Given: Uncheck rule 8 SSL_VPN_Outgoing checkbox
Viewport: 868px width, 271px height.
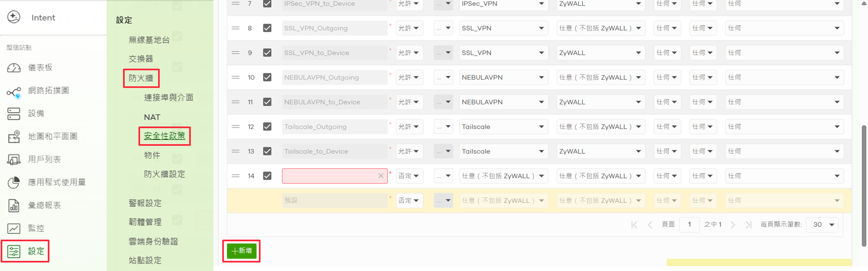Looking at the screenshot, I should click(x=267, y=28).
